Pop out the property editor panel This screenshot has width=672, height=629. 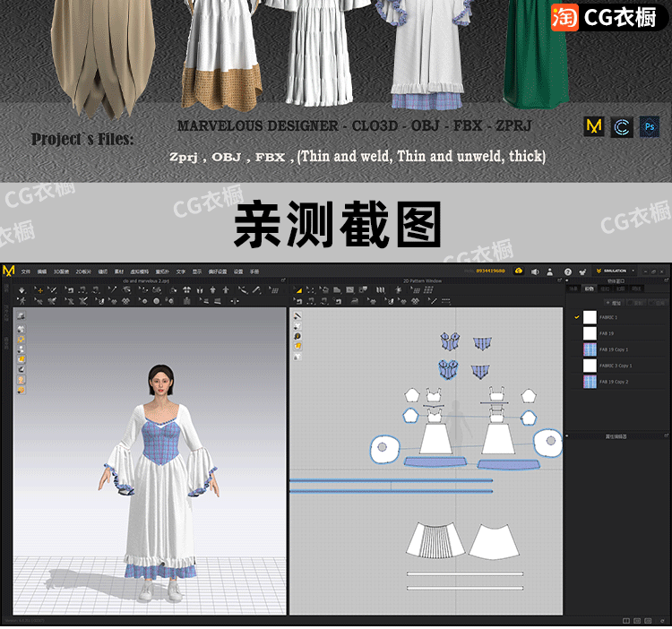coord(666,435)
